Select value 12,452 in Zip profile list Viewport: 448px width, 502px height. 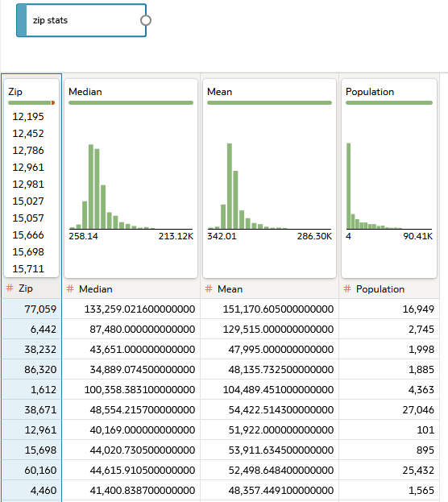pyautogui.click(x=28, y=134)
